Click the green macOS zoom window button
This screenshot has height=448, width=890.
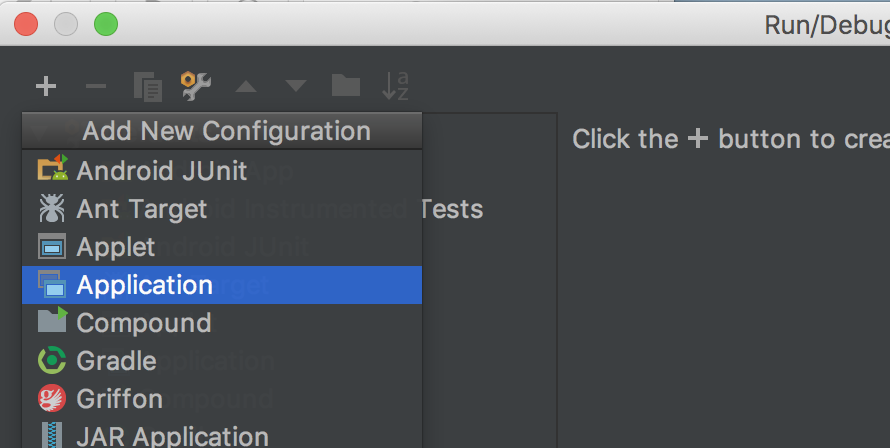pyautogui.click(x=105, y=23)
